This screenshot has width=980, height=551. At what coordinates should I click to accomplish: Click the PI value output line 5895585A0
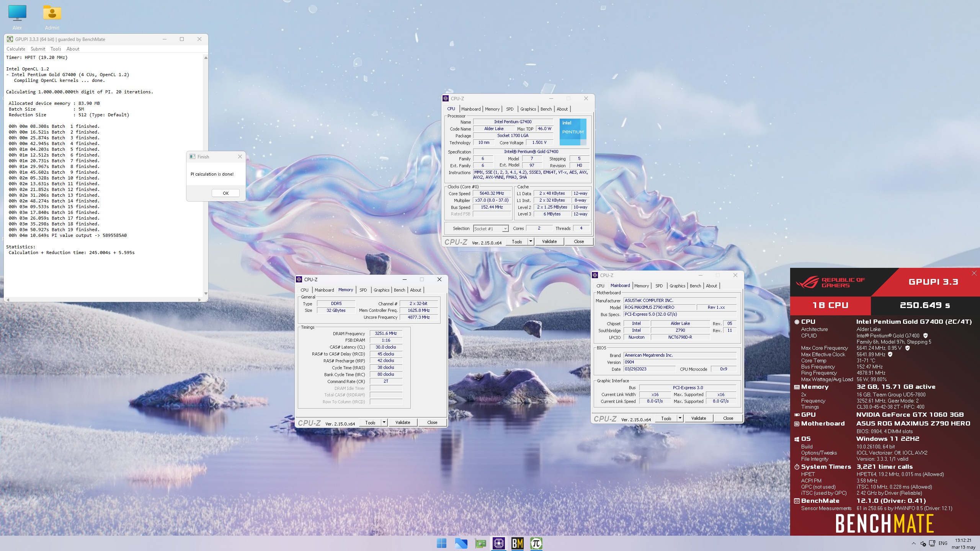tap(68, 236)
